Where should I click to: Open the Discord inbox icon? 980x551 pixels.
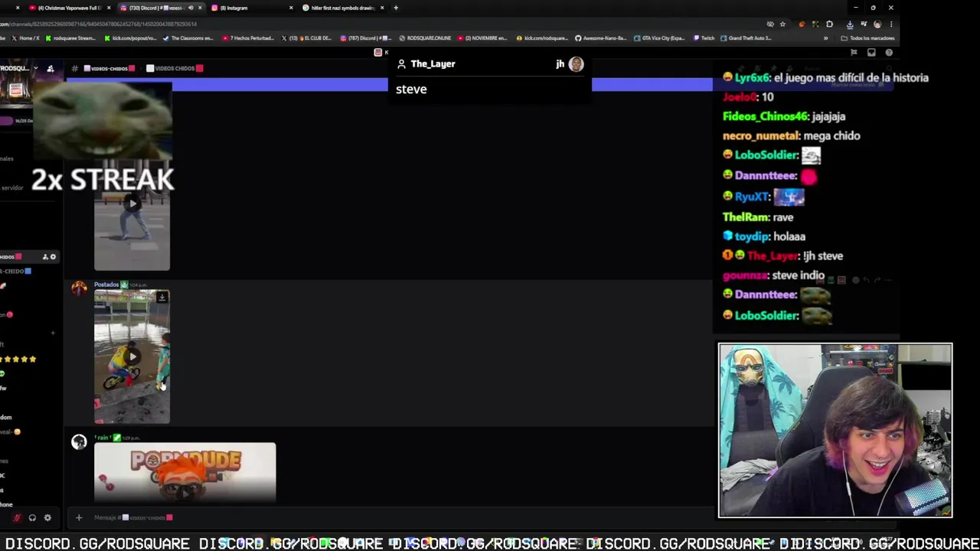[x=871, y=53]
